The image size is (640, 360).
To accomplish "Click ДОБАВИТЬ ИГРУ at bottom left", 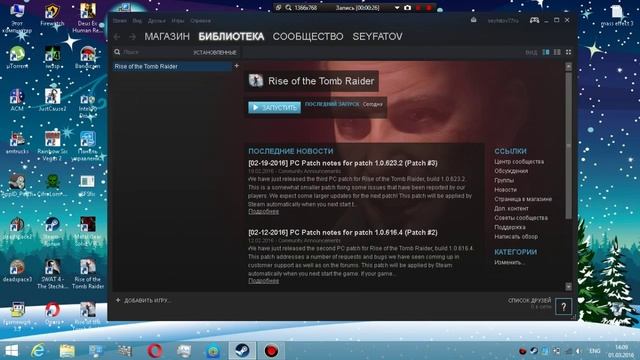I will pos(143,300).
